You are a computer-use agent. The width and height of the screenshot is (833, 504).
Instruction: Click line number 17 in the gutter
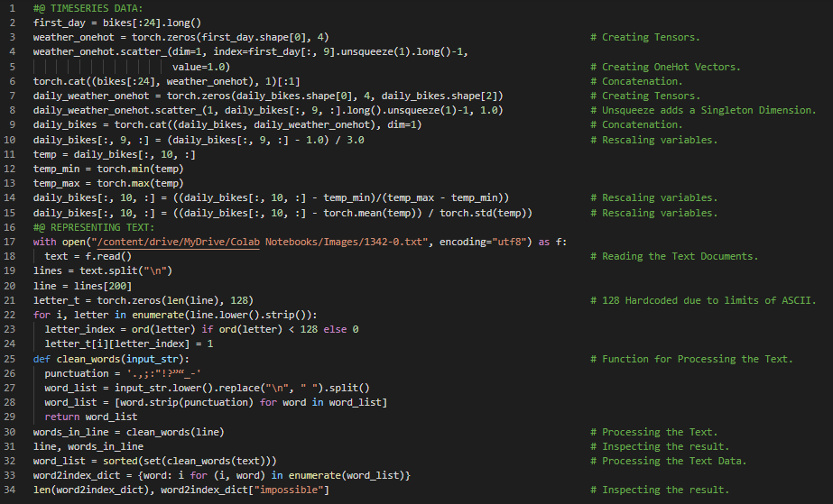click(11, 242)
